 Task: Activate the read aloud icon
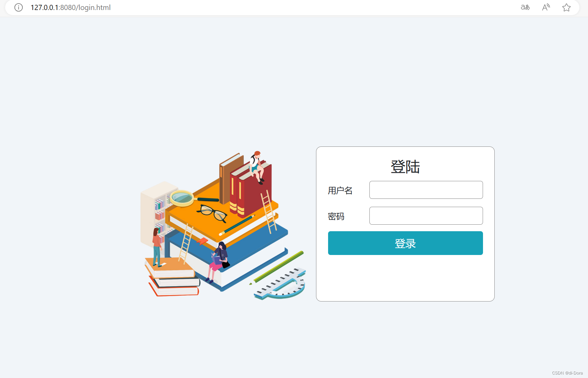tap(546, 7)
